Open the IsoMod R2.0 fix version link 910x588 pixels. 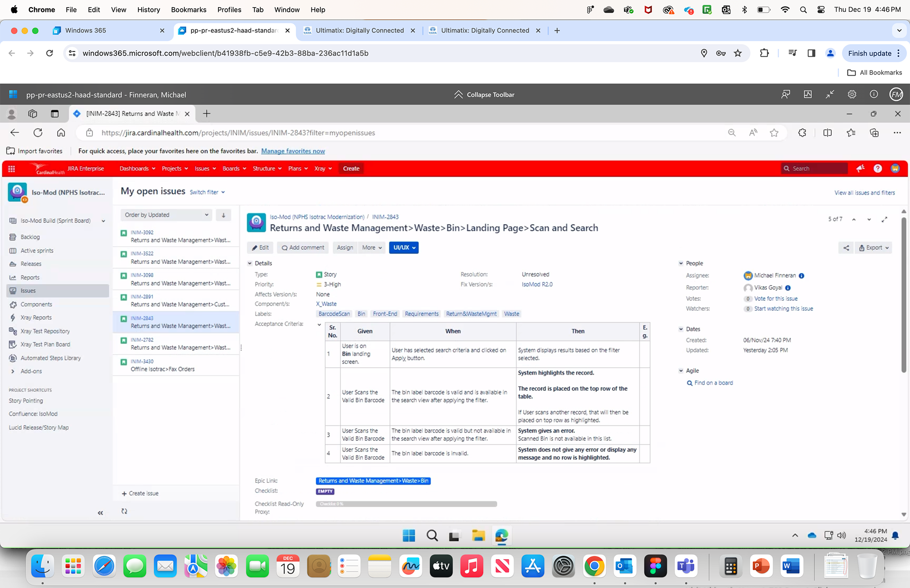pos(537,285)
